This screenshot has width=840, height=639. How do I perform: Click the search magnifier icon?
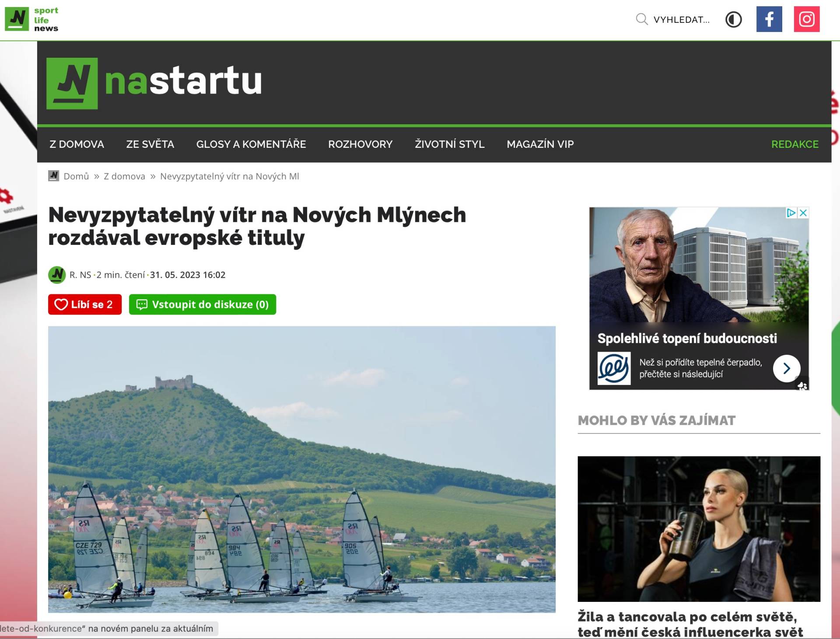[641, 19]
